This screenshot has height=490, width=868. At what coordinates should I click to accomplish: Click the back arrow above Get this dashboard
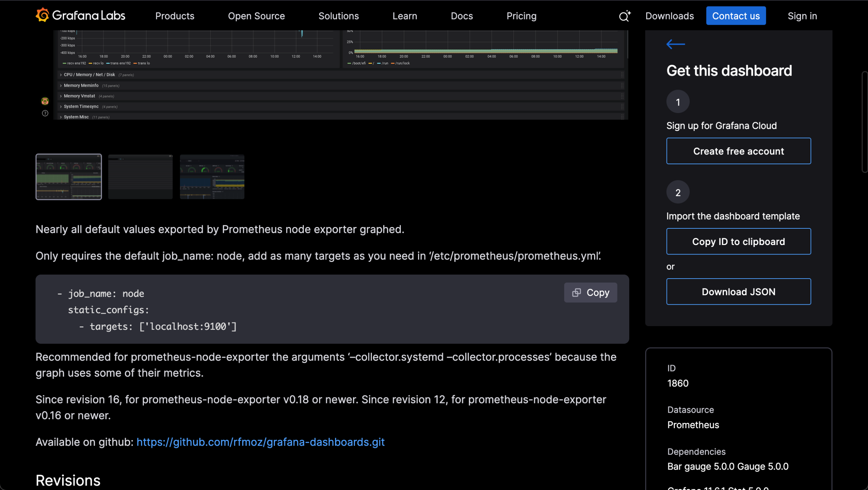(x=675, y=44)
